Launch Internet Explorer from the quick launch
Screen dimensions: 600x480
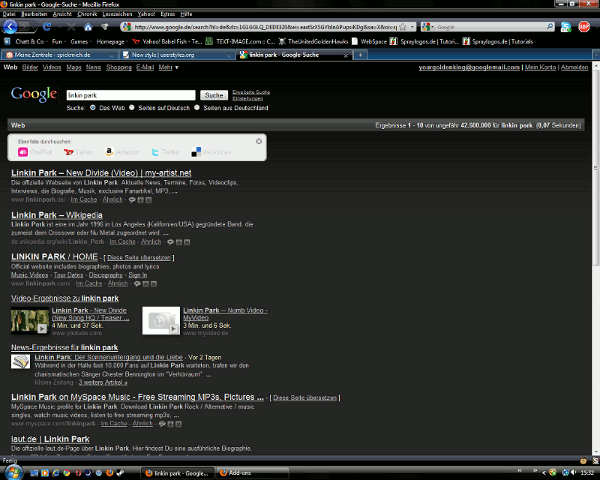[56, 473]
